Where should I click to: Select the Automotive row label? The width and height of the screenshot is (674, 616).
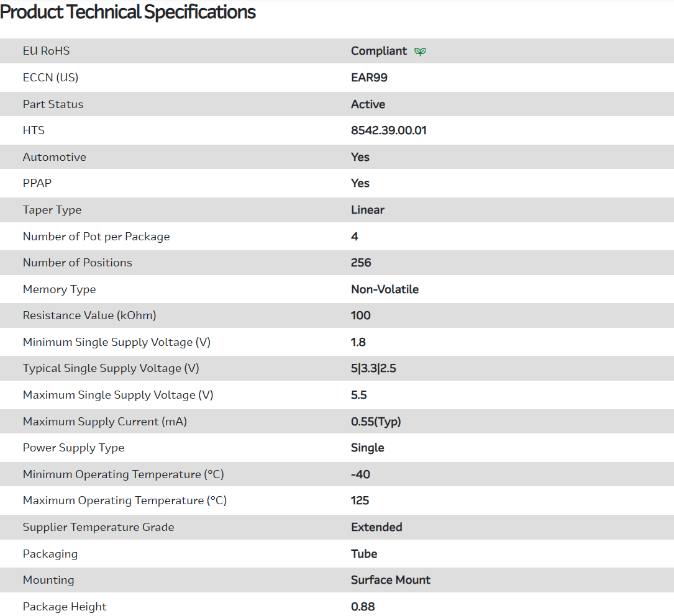[54, 157]
